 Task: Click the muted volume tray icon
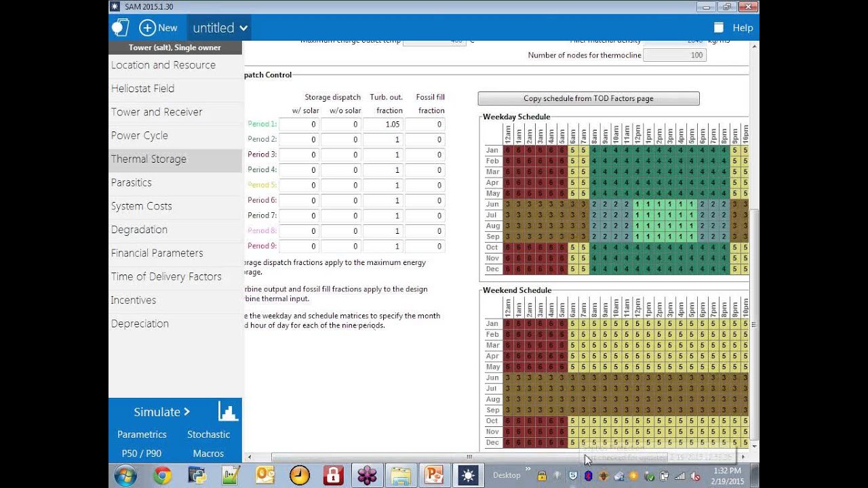695,476
